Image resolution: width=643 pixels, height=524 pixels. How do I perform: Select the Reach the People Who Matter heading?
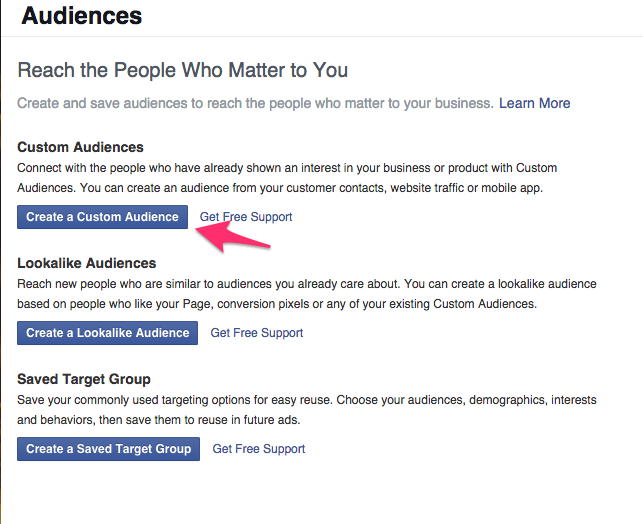182,70
